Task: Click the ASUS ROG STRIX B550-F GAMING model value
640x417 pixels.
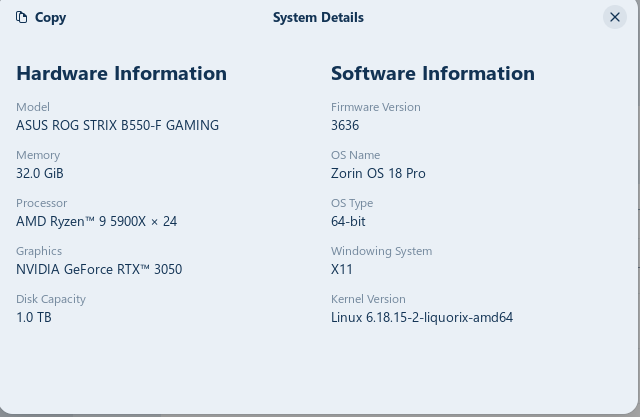Action: [117, 125]
